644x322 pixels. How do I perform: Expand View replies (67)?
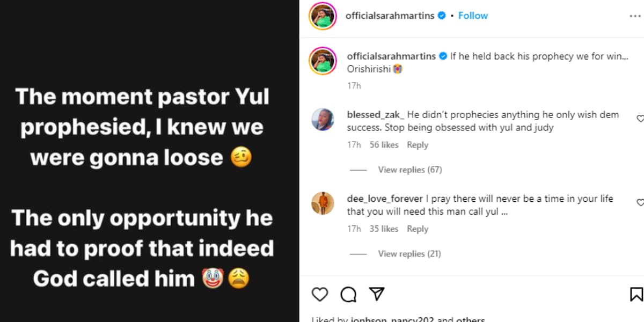tap(409, 170)
